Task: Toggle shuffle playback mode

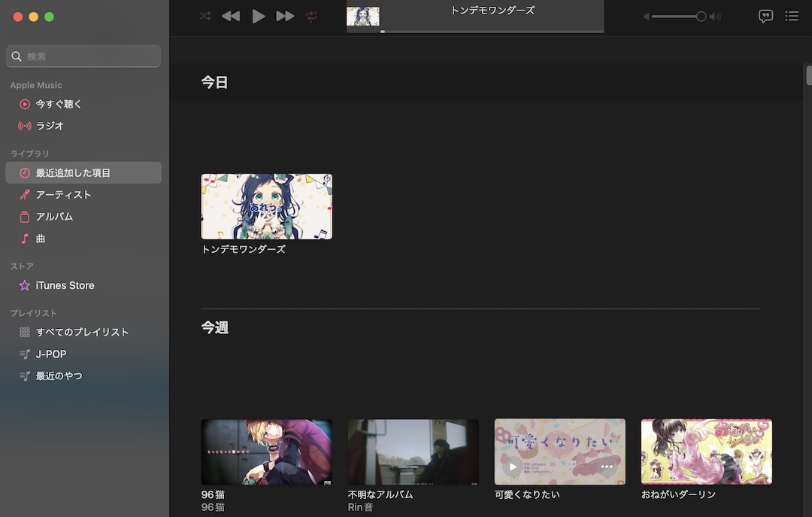Action: [204, 15]
